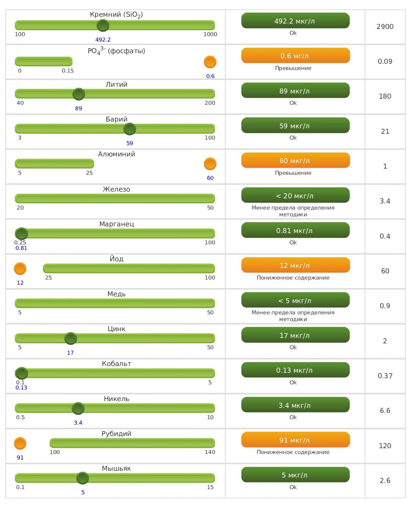Click the green < 20 мкг/л iron badge
The height and width of the screenshot is (532, 411).
(295, 196)
